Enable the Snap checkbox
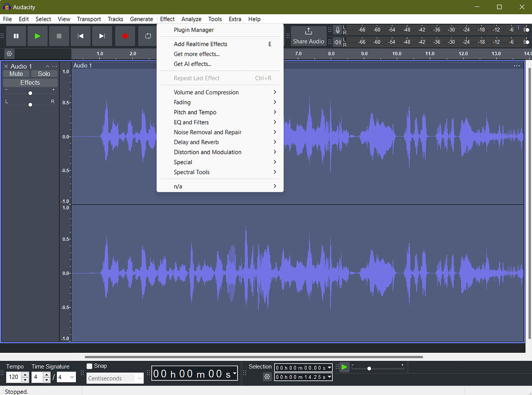 pos(89,366)
